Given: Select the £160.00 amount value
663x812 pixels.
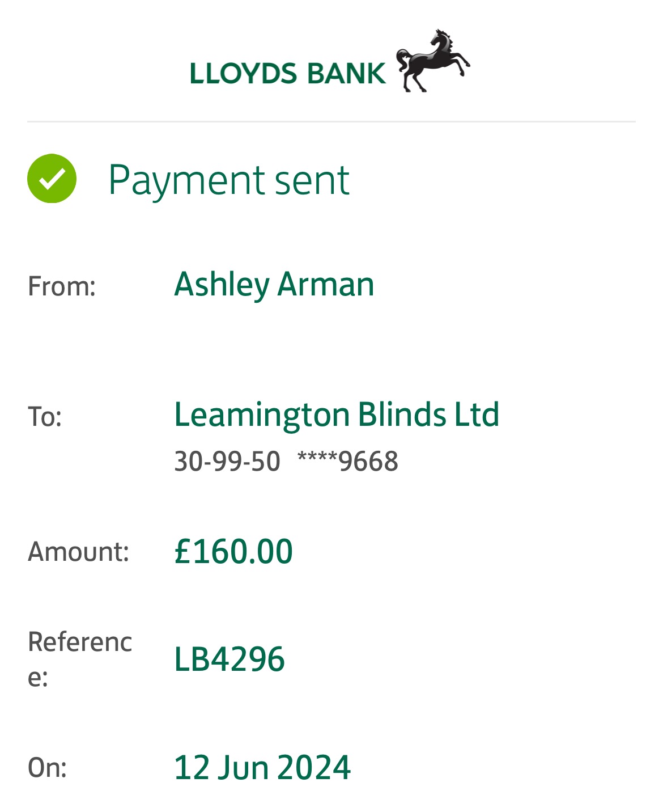Looking at the screenshot, I should pyautogui.click(x=233, y=552).
